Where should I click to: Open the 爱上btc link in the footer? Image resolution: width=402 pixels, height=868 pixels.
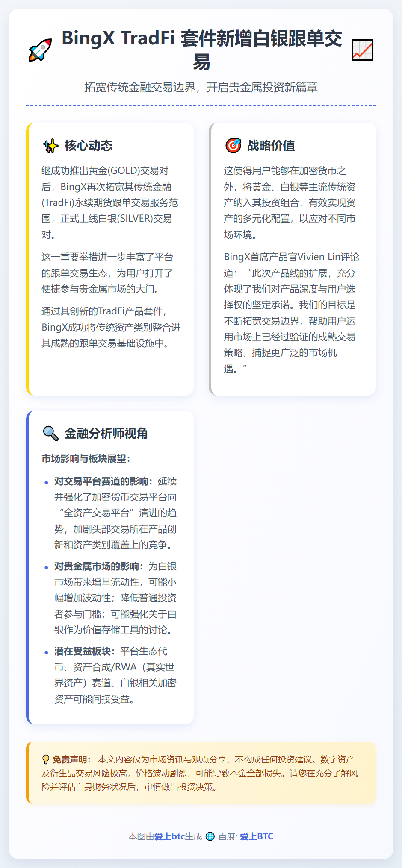pos(169,836)
